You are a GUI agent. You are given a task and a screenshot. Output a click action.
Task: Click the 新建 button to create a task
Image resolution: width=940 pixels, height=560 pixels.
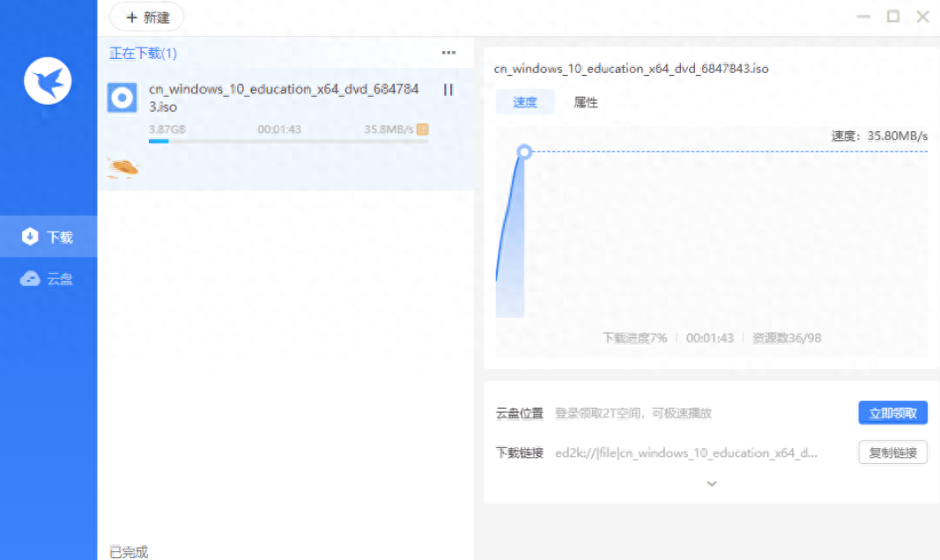(x=146, y=17)
